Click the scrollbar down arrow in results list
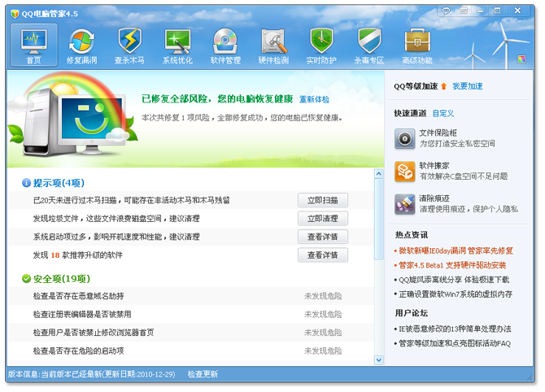The image size is (545, 392). click(x=378, y=359)
